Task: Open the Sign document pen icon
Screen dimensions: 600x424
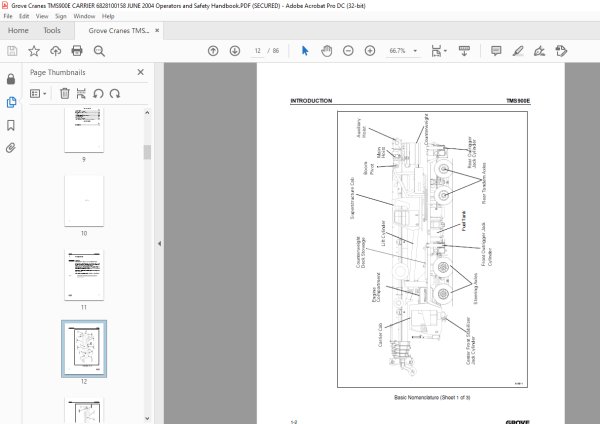Action: (x=539, y=51)
